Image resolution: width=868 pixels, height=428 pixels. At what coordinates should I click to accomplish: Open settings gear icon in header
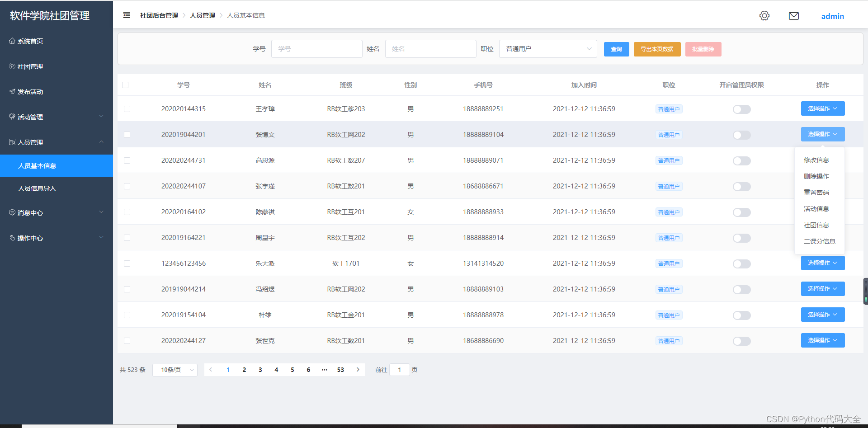[764, 16]
